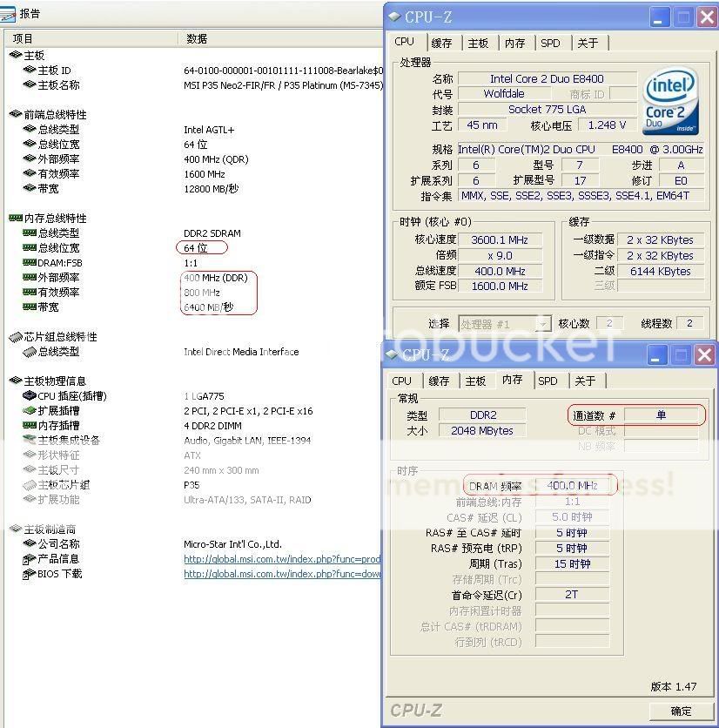Image resolution: width=719 pixels, height=728 pixels.
Task: Select the value DDR2 SDRAM
Action: click(212, 233)
